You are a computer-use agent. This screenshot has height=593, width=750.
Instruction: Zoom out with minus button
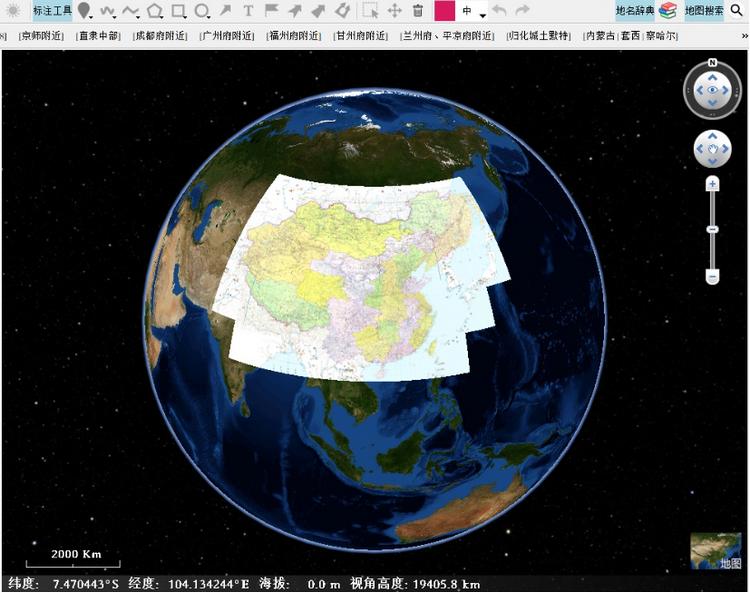coord(712,276)
